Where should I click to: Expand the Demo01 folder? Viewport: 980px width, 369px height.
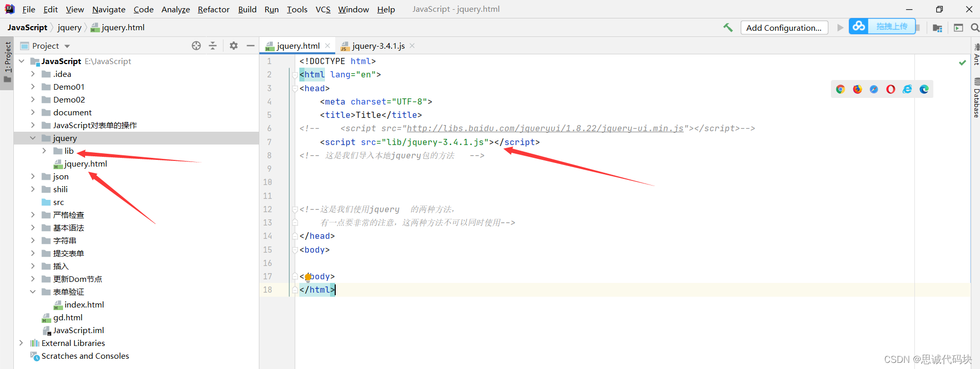(33, 87)
